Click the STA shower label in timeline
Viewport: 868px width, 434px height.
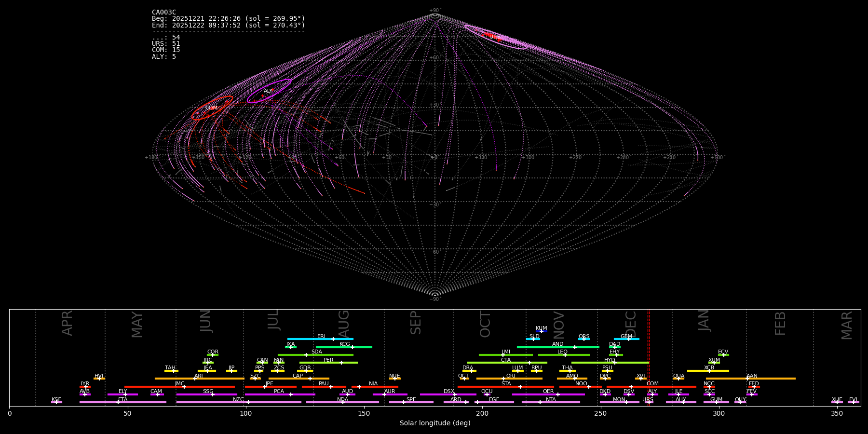tap(506, 384)
